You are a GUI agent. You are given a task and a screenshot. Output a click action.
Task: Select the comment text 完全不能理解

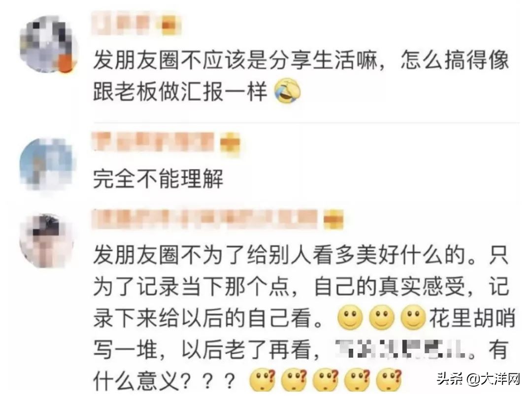[159, 179]
